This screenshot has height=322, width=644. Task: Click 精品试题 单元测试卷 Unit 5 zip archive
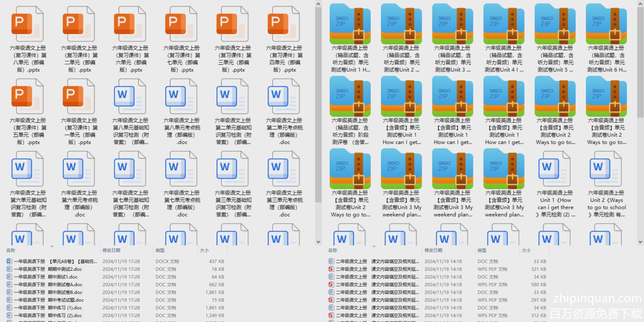[555, 24]
